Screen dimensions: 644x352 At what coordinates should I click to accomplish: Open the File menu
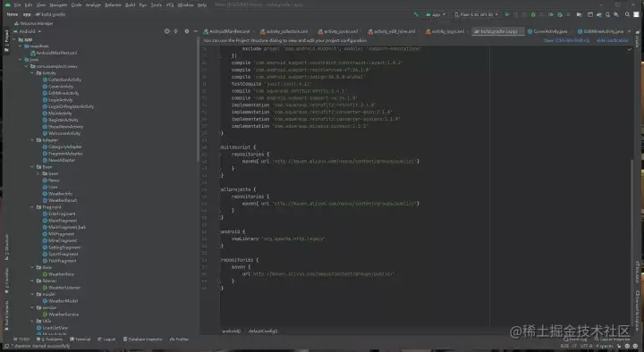tap(17, 5)
